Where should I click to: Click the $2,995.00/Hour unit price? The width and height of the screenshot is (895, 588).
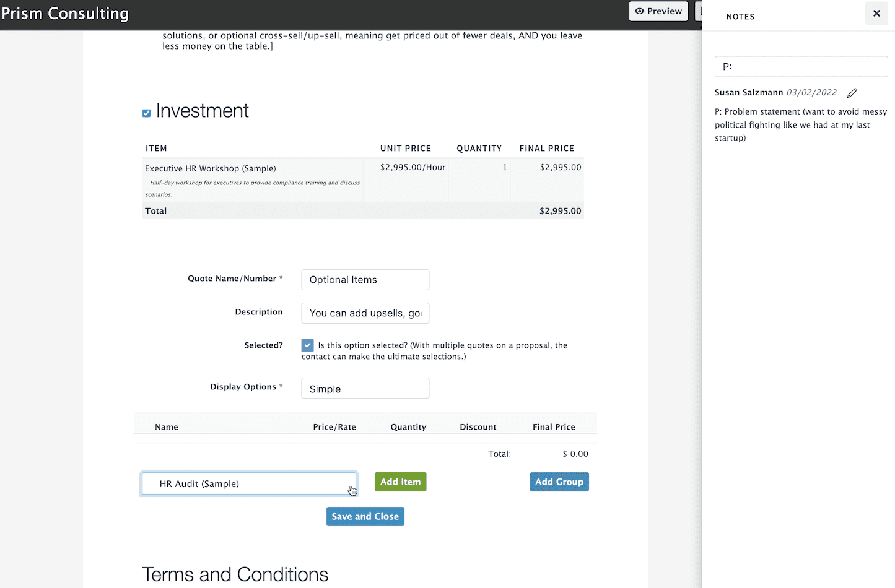pos(413,167)
